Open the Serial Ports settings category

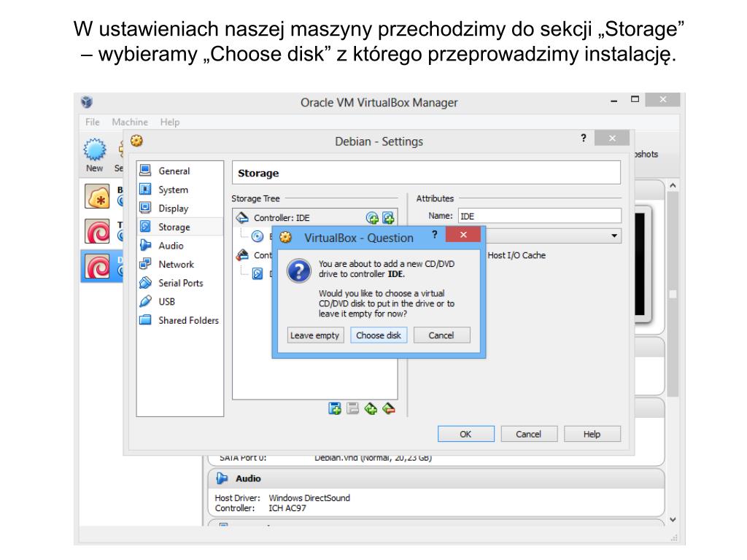pyautogui.click(x=179, y=283)
